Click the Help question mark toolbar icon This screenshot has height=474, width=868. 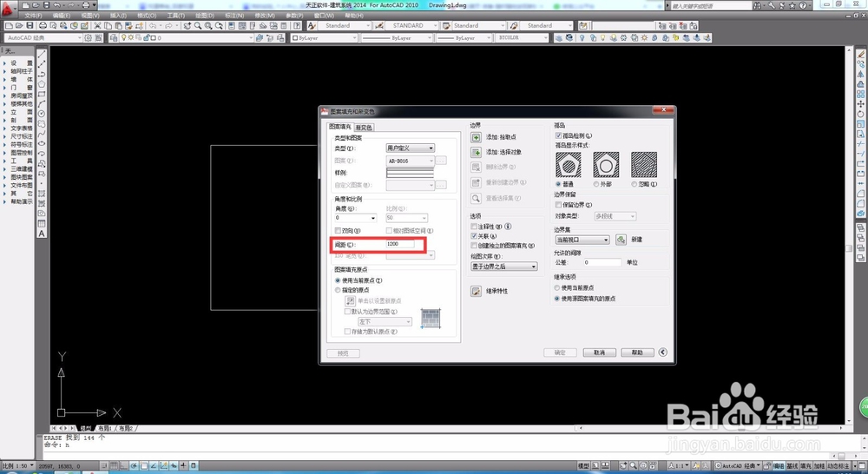click(x=297, y=25)
